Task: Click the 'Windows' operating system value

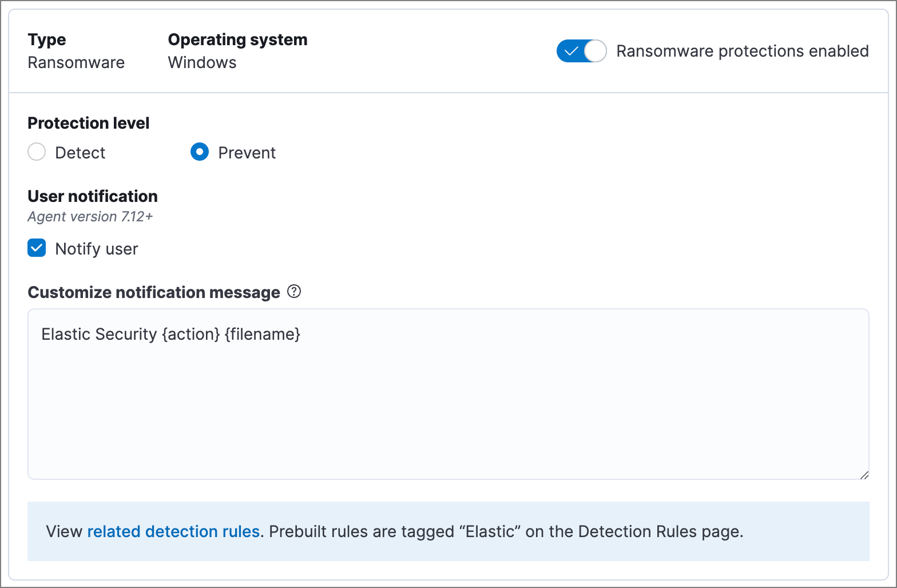Action: click(x=202, y=62)
